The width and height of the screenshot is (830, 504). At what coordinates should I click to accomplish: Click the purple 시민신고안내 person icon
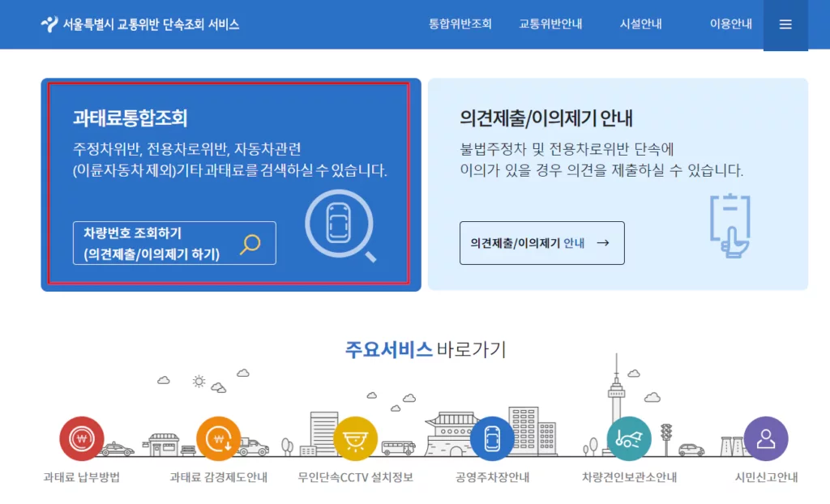[766, 438]
